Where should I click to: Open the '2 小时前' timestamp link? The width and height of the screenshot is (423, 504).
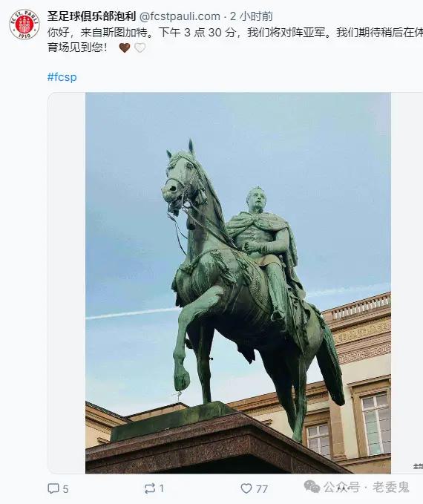click(252, 16)
